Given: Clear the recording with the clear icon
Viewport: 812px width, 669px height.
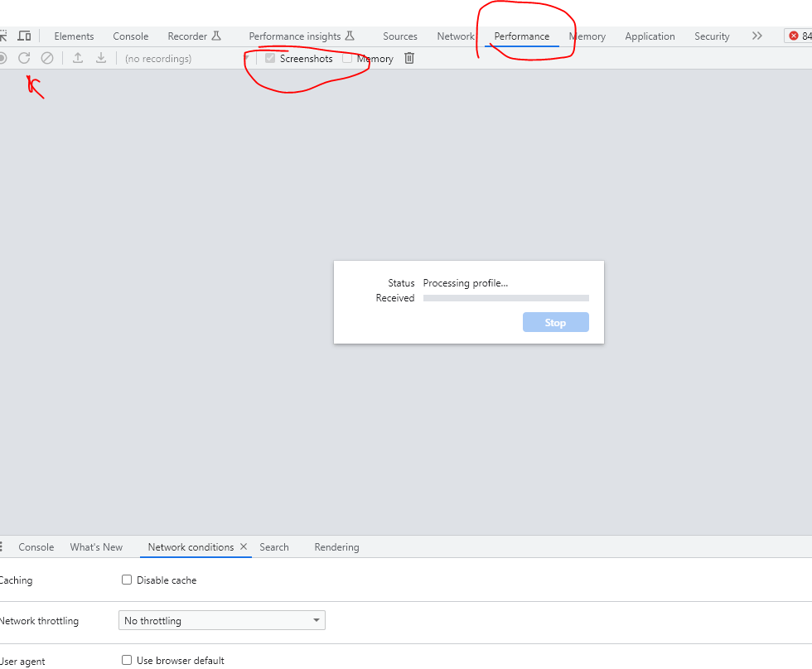Looking at the screenshot, I should tap(47, 58).
